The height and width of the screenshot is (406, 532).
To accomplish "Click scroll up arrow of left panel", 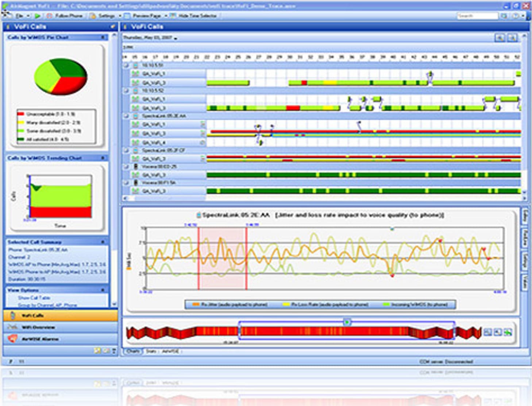I will click(115, 35).
